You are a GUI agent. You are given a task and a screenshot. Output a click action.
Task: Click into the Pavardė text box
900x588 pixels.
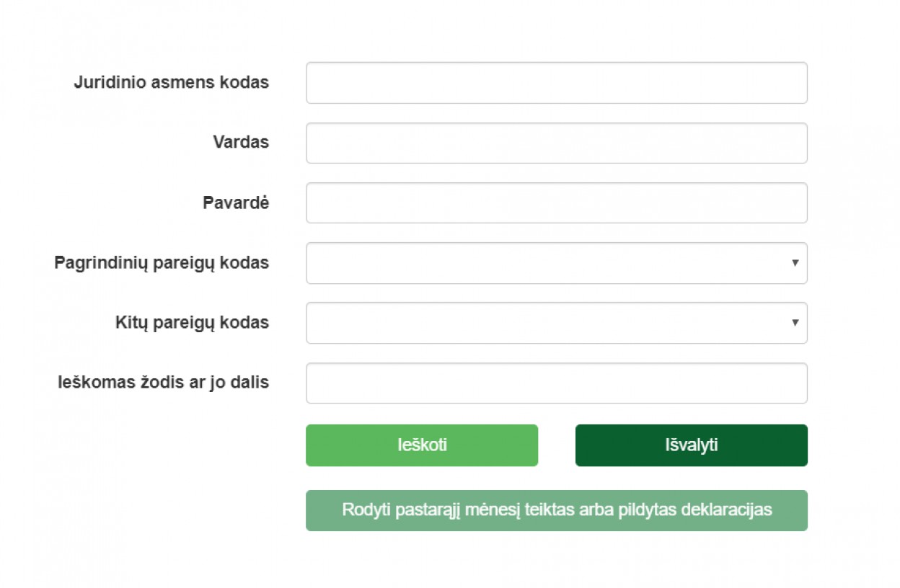556,202
